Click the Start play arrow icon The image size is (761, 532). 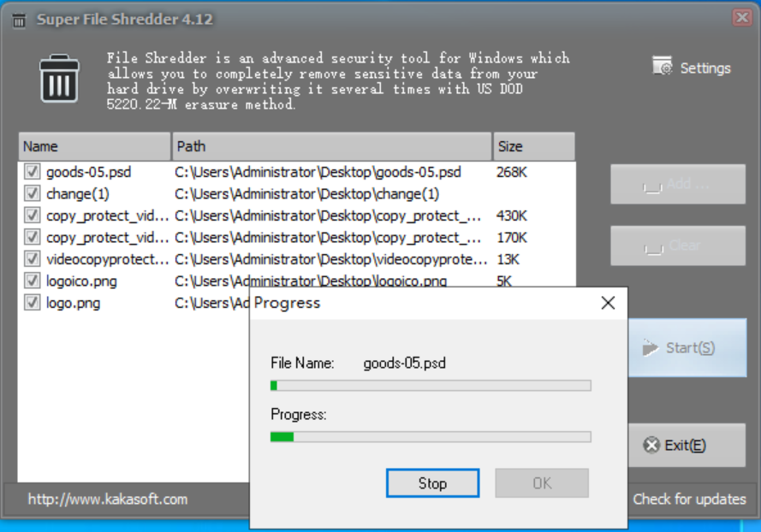(651, 348)
